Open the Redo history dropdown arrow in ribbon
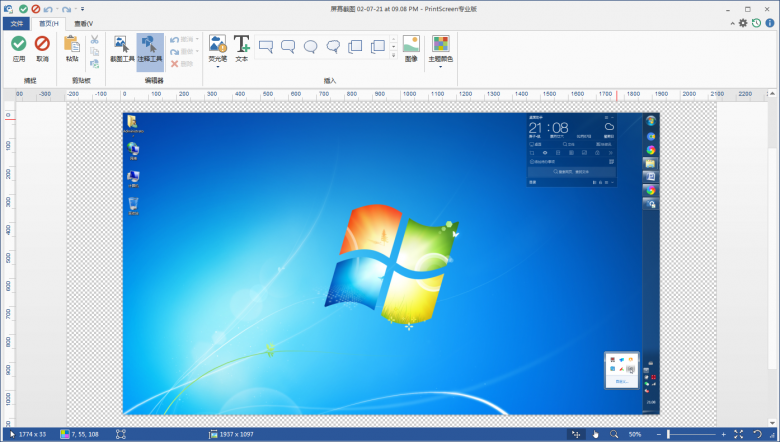Image resolution: width=780 pixels, height=442 pixels. [197, 51]
